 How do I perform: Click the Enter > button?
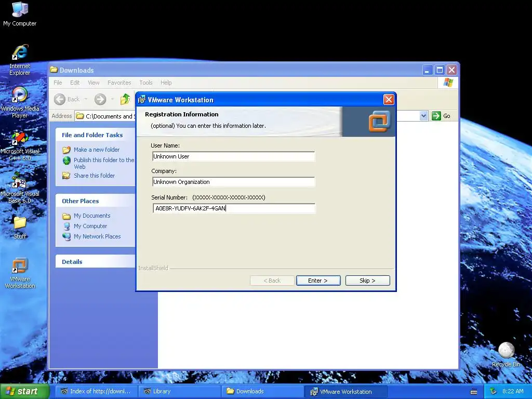coord(318,281)
